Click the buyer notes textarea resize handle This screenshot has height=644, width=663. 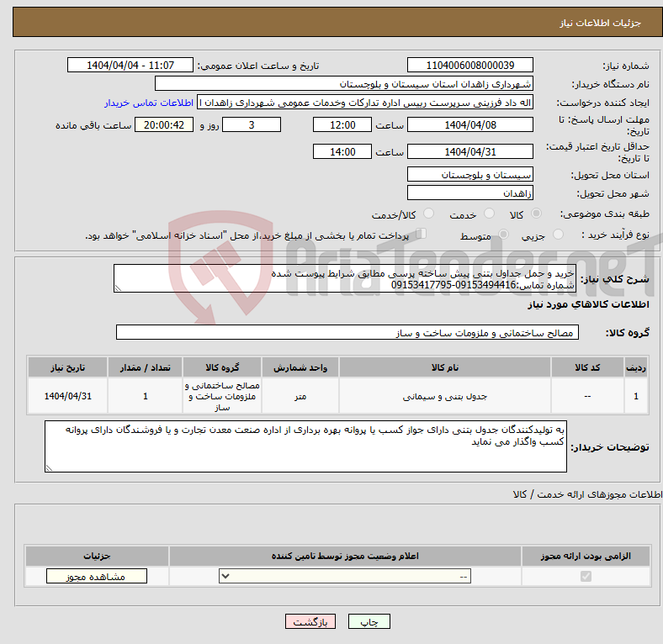[x=49, y=467]
